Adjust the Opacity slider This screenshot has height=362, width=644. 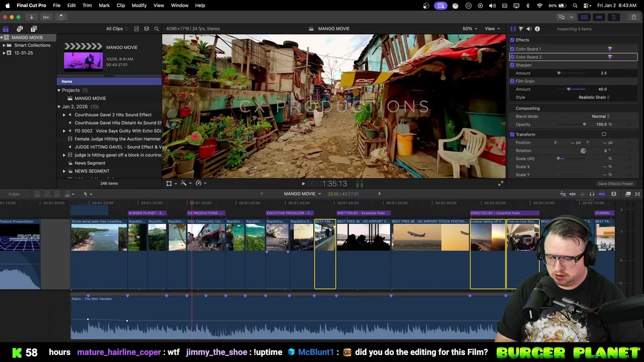pos(572,124)
